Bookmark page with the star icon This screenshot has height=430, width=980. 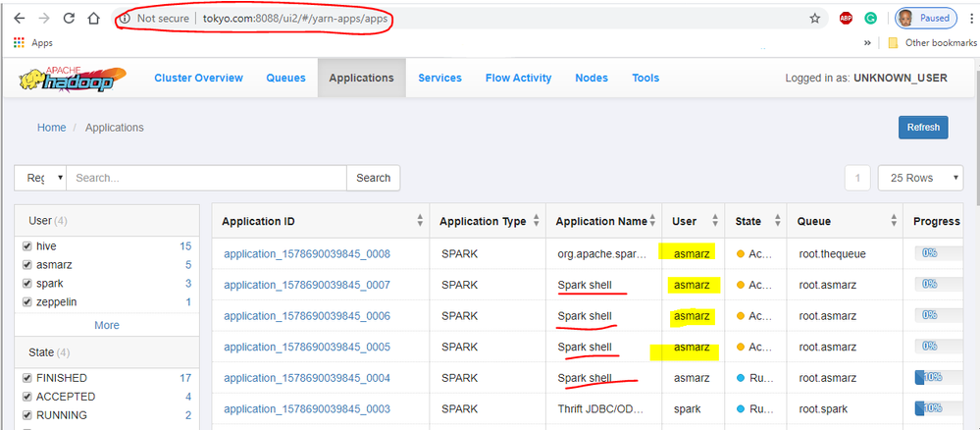pyautogui.click(x=814, y=18)
